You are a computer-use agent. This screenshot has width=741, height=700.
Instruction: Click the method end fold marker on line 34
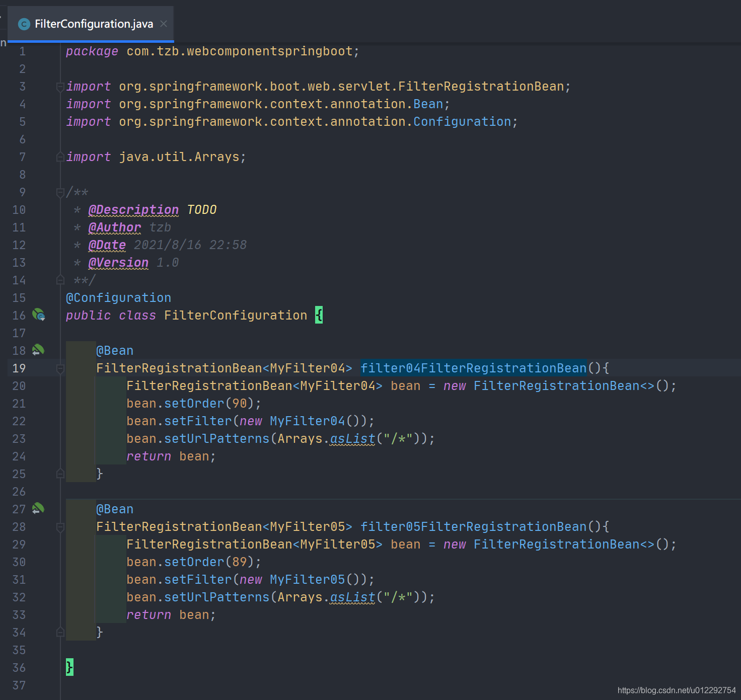tap(60, 632)
